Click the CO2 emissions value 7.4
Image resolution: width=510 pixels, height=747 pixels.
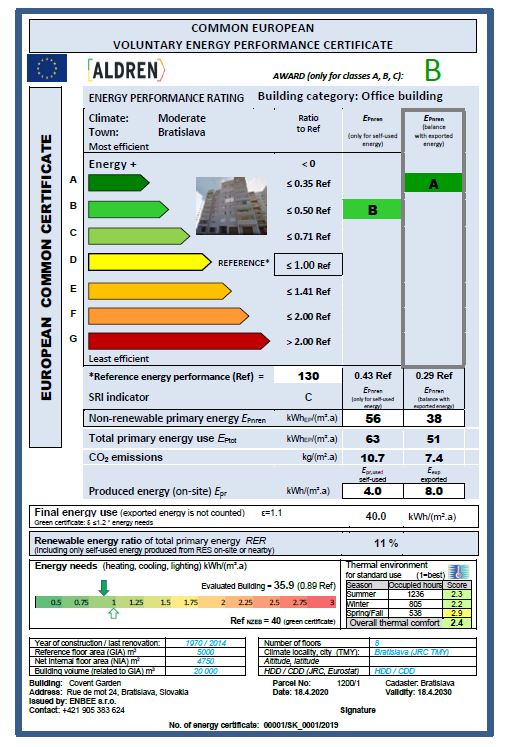[434, 458]
